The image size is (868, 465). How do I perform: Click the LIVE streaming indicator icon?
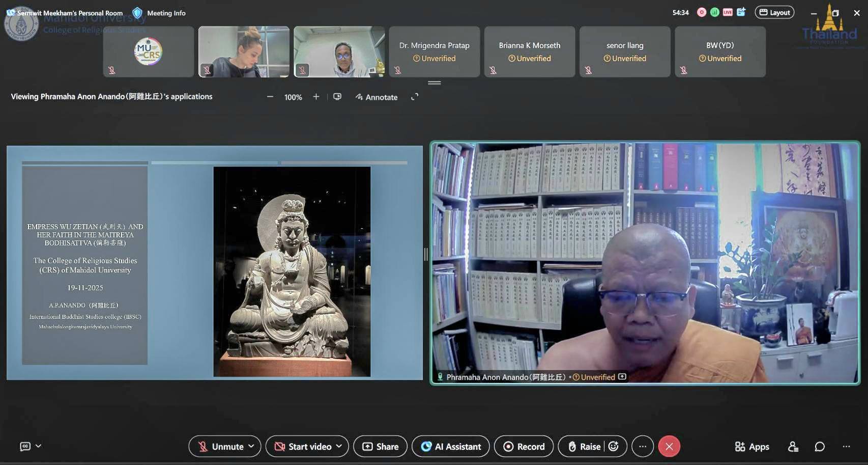click(x=728, y=12)
